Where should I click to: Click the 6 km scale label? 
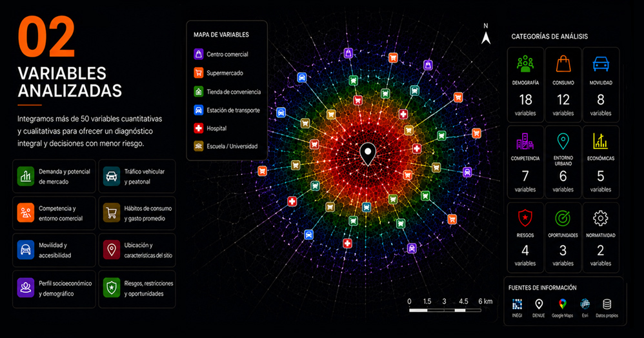(x=485, y=301)
